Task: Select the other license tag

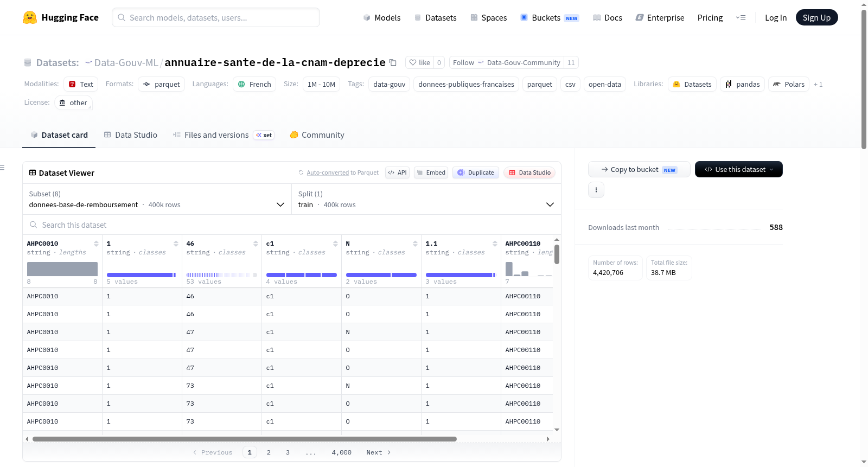Action: click(73, 103)
